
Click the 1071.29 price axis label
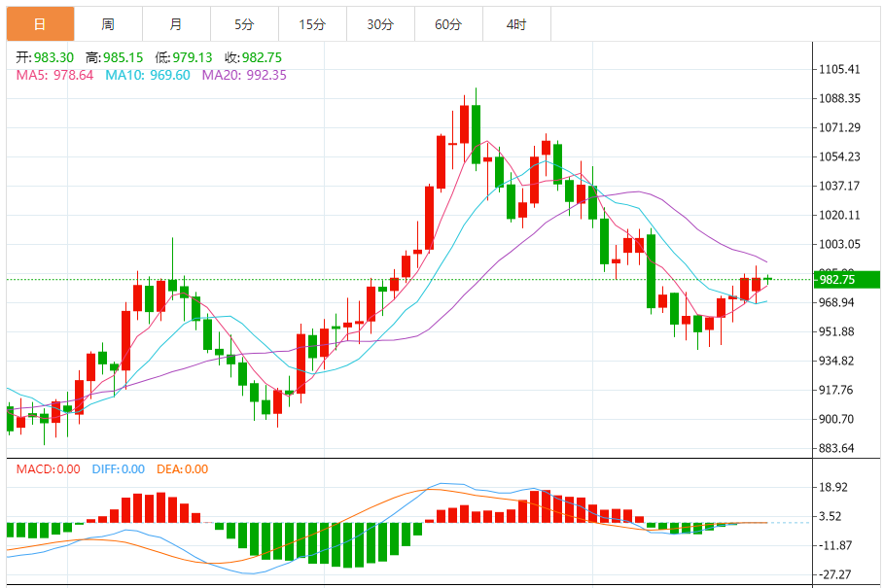[x=839, y=128]
